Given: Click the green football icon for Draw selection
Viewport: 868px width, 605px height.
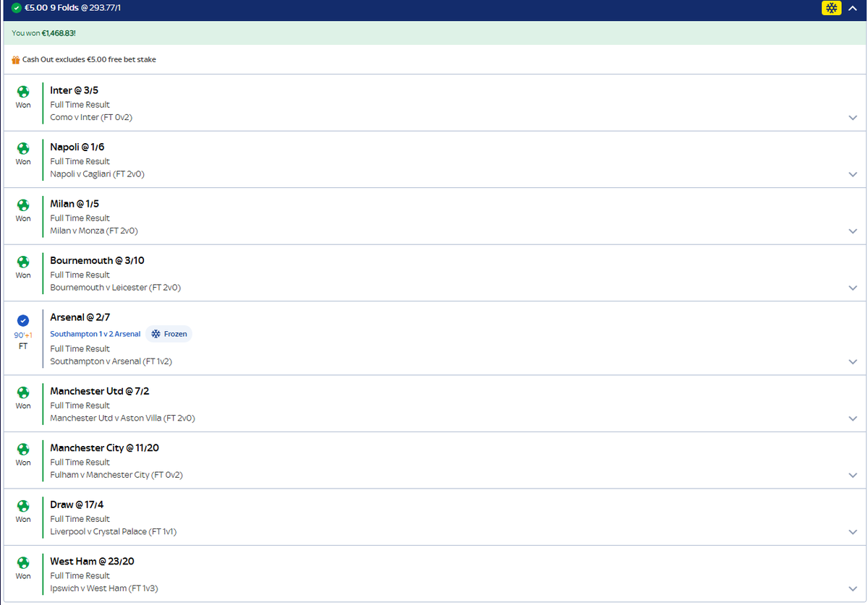Looking at the screenshot, I should pos(23,506).
